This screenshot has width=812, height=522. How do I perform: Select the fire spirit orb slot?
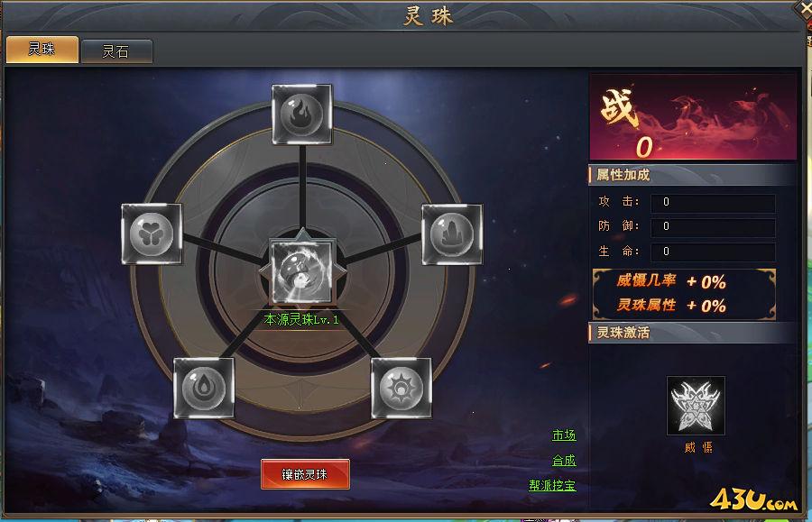302,114
